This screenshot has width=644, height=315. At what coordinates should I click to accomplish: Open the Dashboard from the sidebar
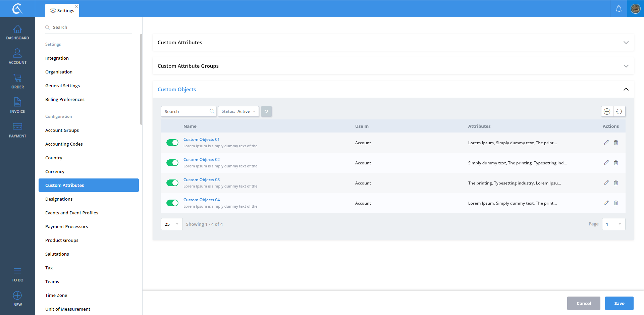[x=17, y=32]
